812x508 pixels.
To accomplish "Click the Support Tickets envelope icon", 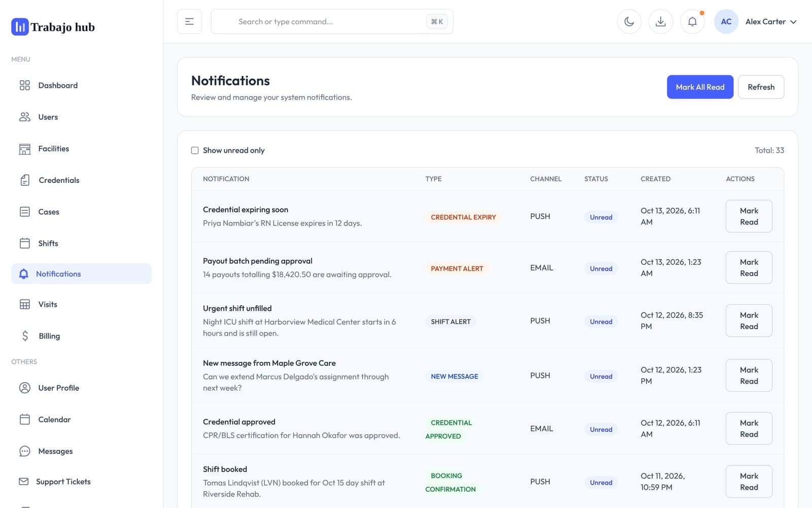I will tap(23, 482).
